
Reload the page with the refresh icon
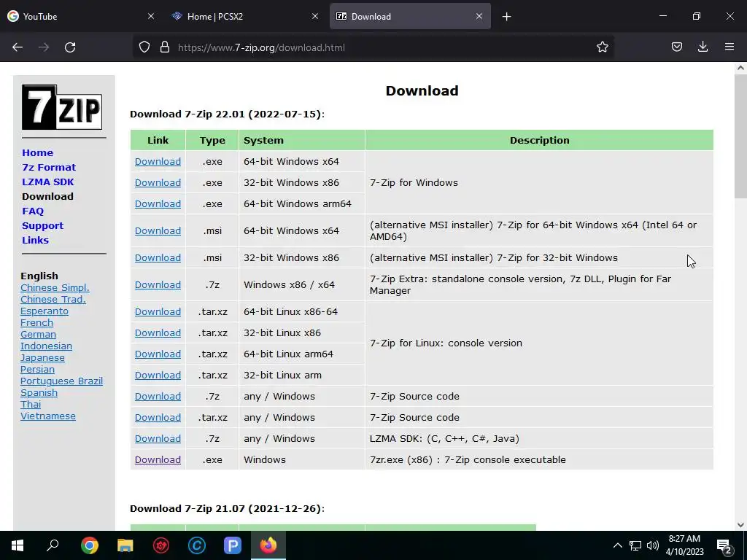pyautogui.click(x=70, y=47)
